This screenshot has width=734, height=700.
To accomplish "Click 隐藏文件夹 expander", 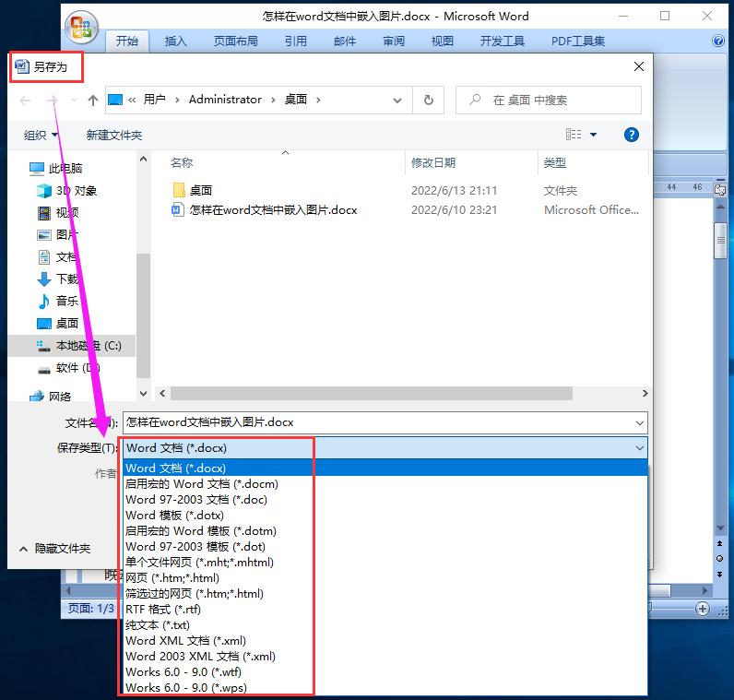I will pos(54,549).
